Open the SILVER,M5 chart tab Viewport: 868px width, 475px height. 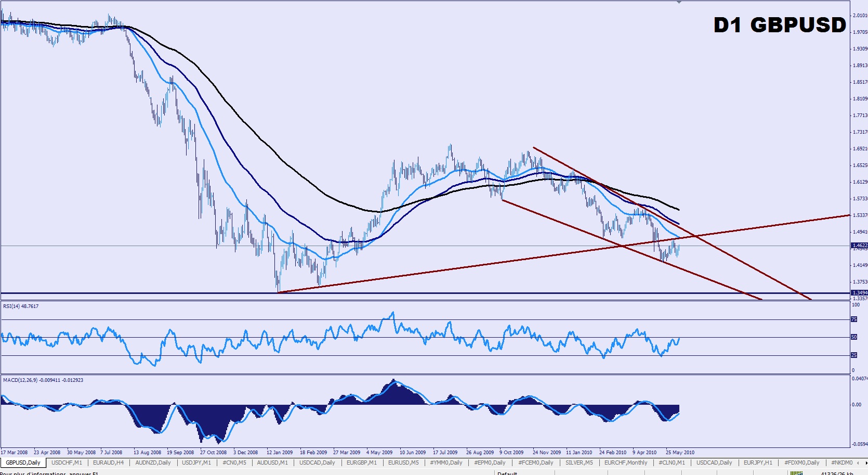pyautogui.click(x=579, y=463)
